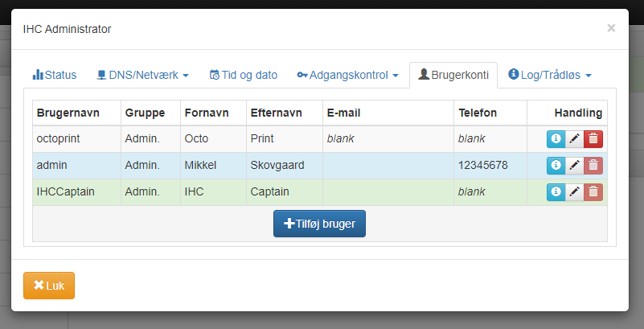This screenshot has width=644, height=329.
Task: Expand the DNS/Netværk dropdown tab
Action: coord(142,75)
